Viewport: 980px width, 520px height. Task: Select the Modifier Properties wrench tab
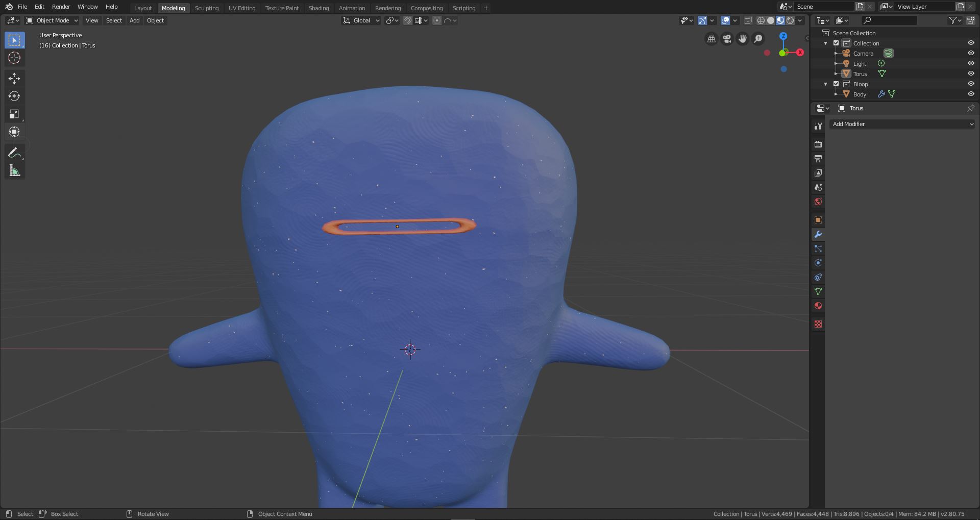coord(818,234)
